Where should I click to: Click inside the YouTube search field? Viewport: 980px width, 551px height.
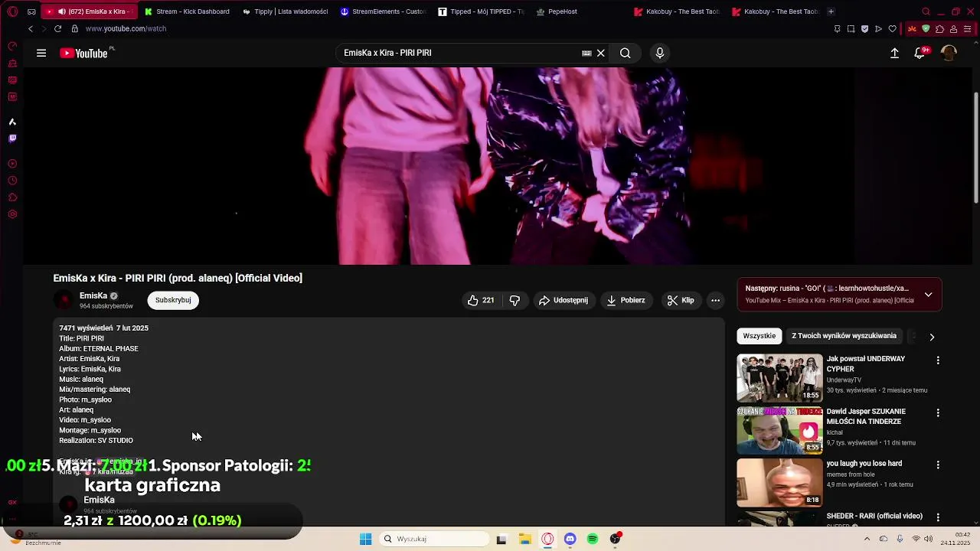click(459, 53)
